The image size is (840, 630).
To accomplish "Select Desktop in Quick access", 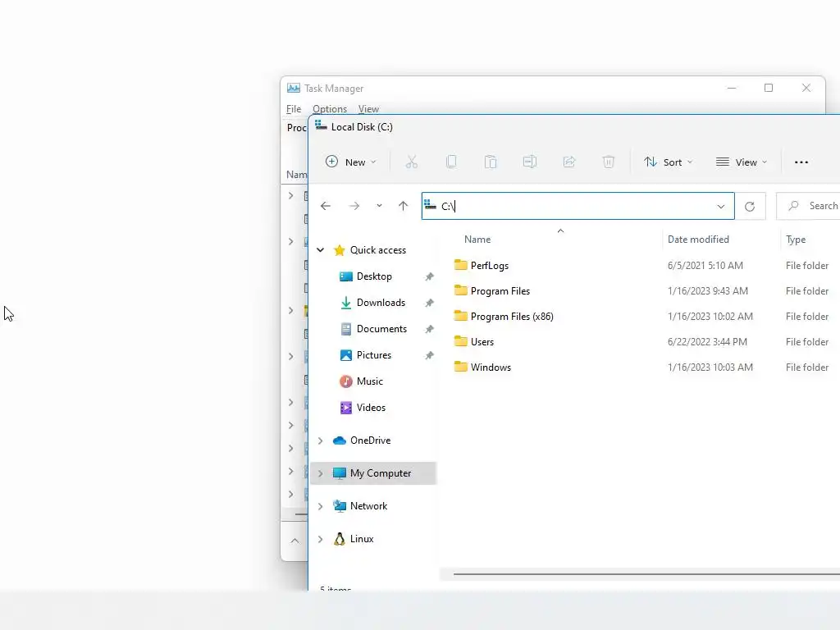I will pos(374,276).
